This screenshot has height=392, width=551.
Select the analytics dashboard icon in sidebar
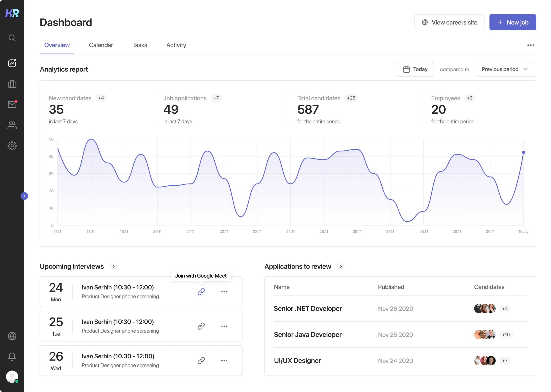click(x=12, y=63)
